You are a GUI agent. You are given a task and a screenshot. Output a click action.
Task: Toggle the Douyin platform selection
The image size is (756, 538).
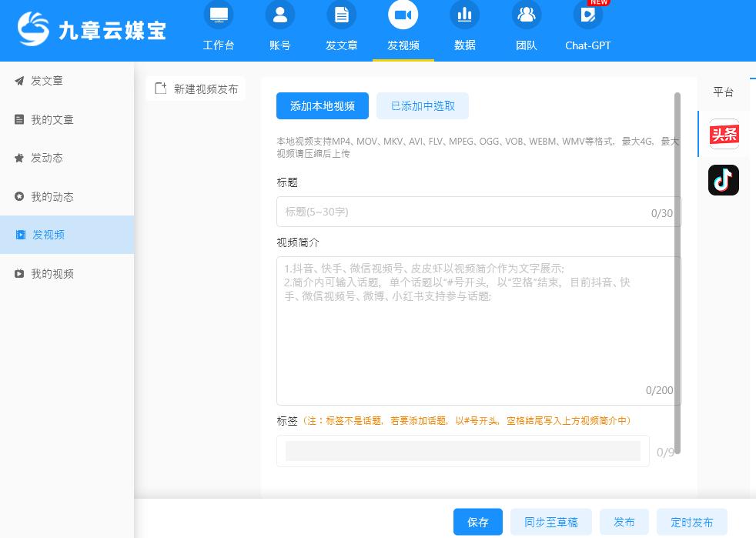[724, 180]
